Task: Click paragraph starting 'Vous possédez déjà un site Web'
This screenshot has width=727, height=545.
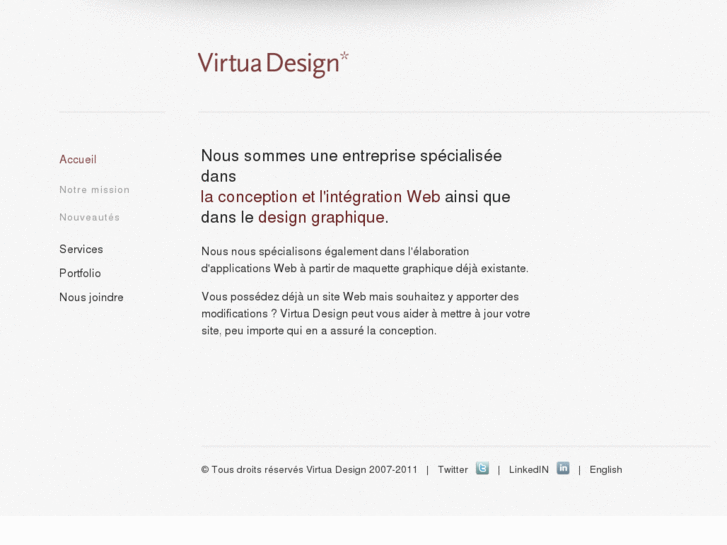Action: pyautogui.click(x=366, y=314)
